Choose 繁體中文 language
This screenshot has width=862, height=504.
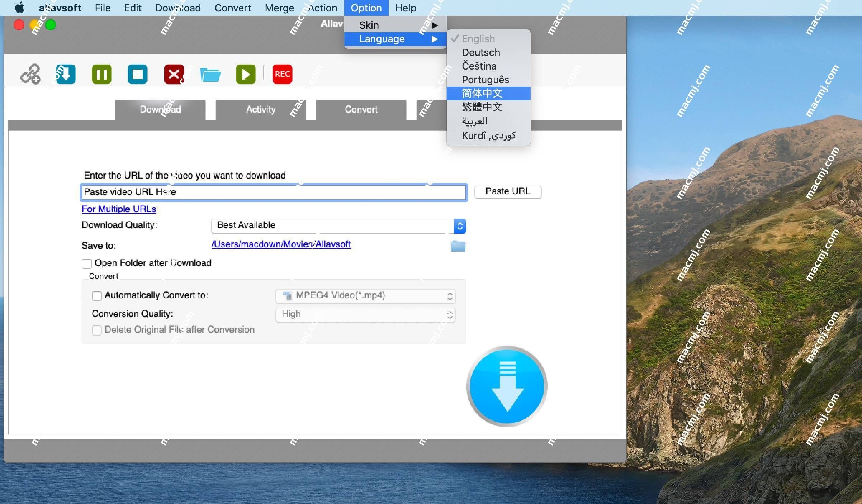pos(488,107)
